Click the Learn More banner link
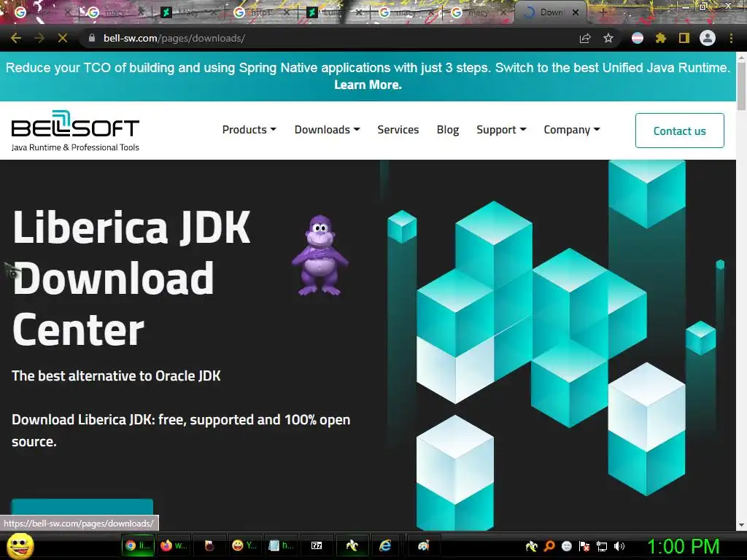The image size is (747, 560). pos(368,85)
